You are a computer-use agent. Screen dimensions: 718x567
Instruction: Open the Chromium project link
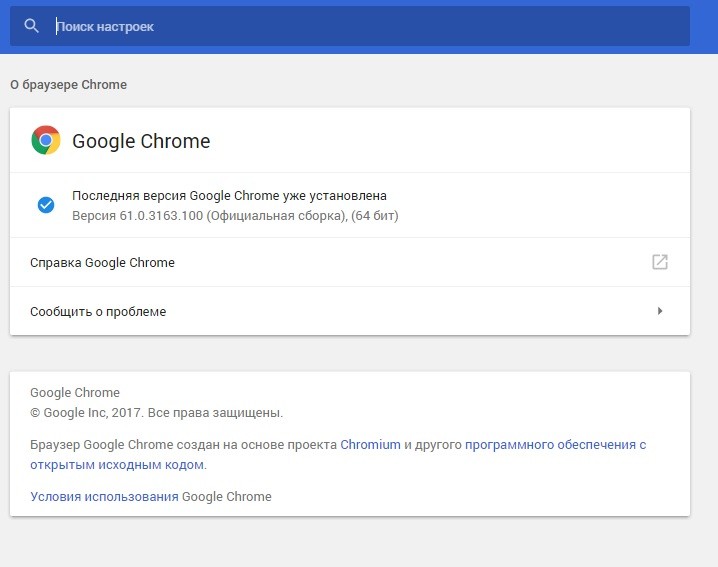[370, 444]
